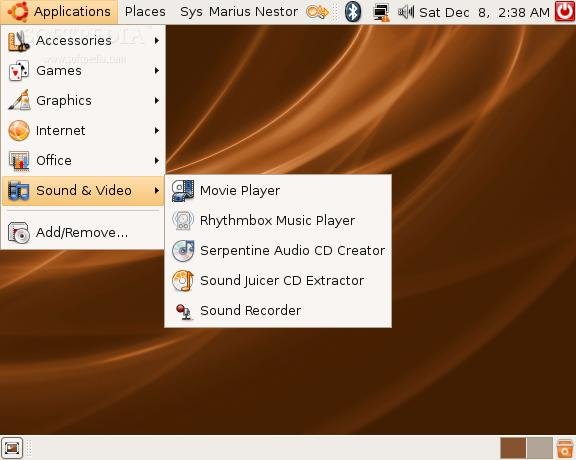The width and height of the screenshot is (576, 460).
Task: Click the Marius Nestor user name
Action: click(x=253, y=12)
